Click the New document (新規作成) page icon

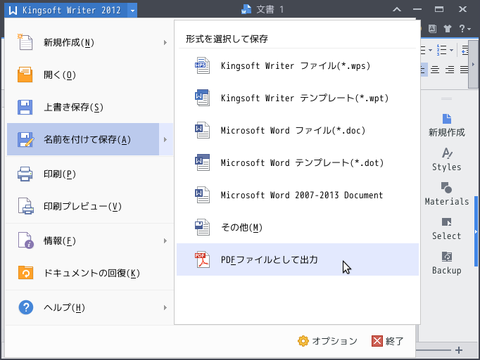coord(25,42)
